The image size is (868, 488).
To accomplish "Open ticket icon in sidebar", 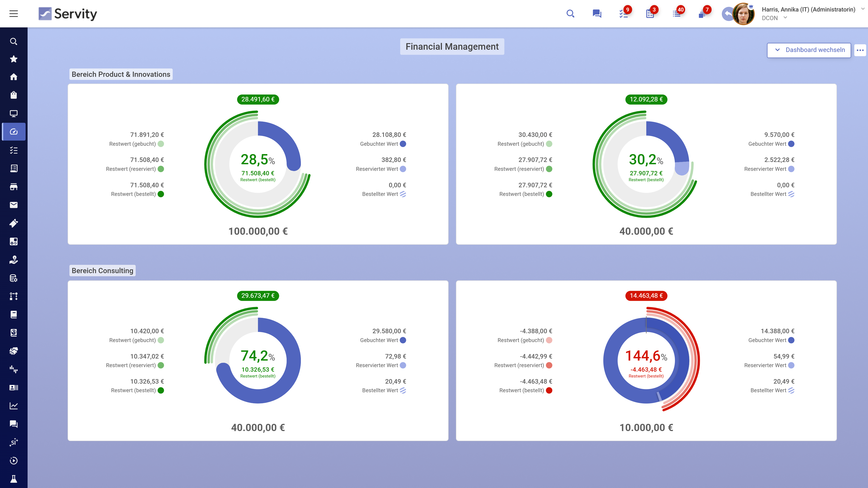I will pyautogui.click(x=14, y=223).
